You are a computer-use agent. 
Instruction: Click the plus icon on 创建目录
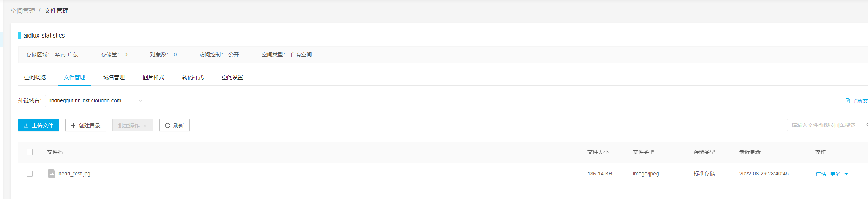pos(73,125)
